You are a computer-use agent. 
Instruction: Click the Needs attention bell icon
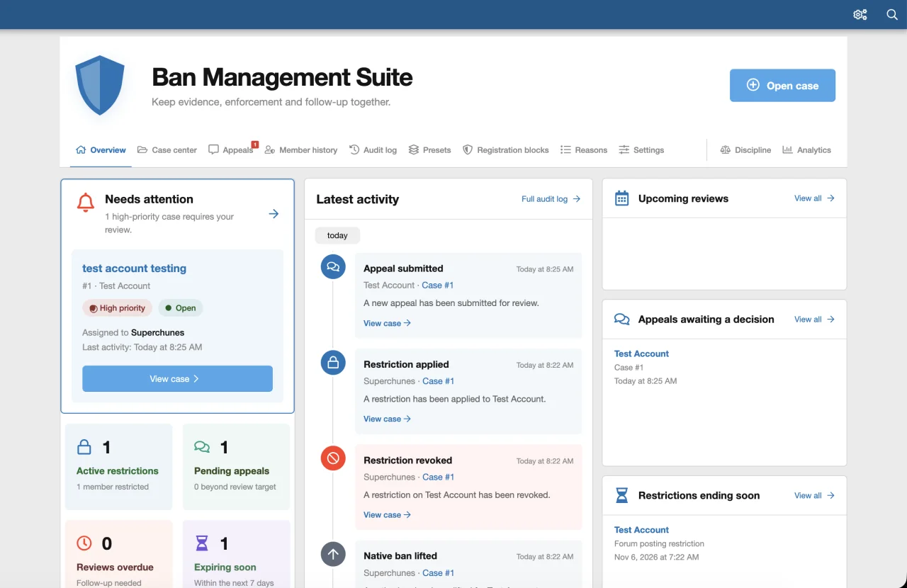(86, 202)
